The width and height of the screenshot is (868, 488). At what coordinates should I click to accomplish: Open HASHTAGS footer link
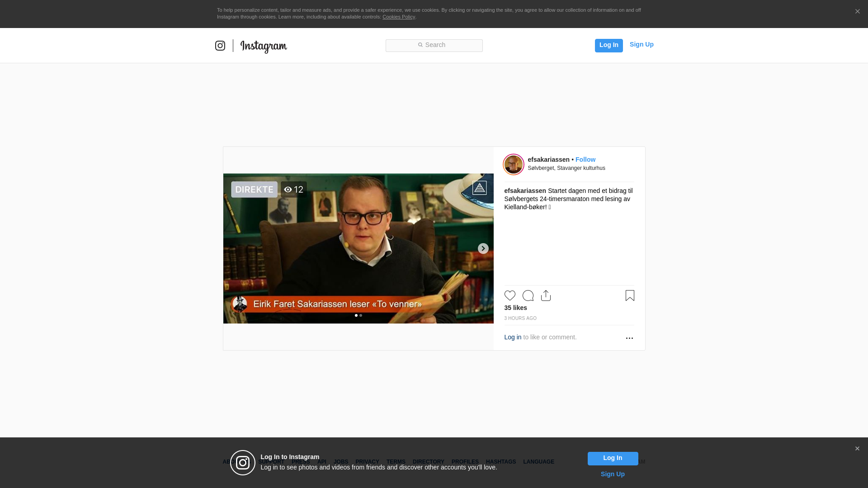pos(500,462)
